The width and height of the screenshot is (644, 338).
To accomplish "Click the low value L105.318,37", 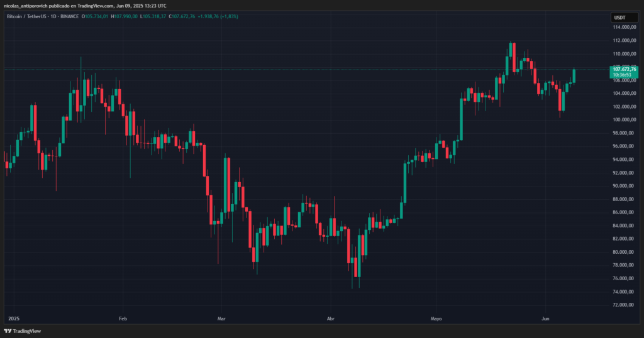I will tap(153, 16).
